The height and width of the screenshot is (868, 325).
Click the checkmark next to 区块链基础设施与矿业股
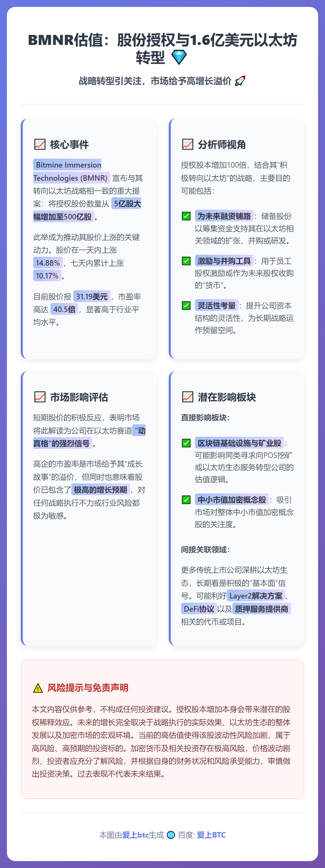(186, 443)
